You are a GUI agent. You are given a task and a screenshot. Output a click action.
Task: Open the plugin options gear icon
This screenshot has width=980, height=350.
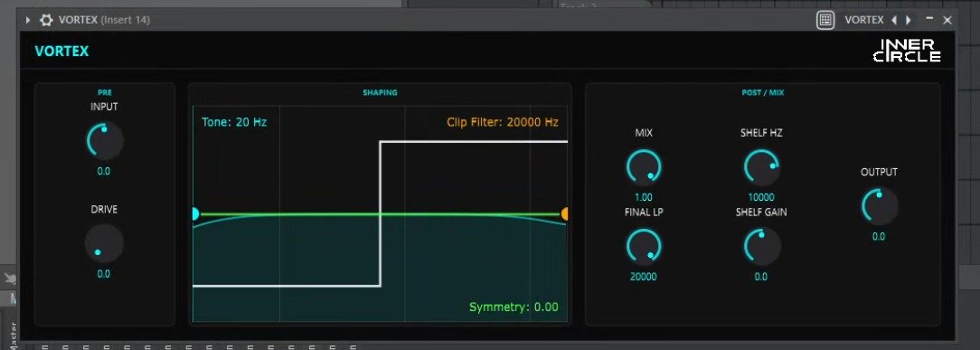pos(46,20)
